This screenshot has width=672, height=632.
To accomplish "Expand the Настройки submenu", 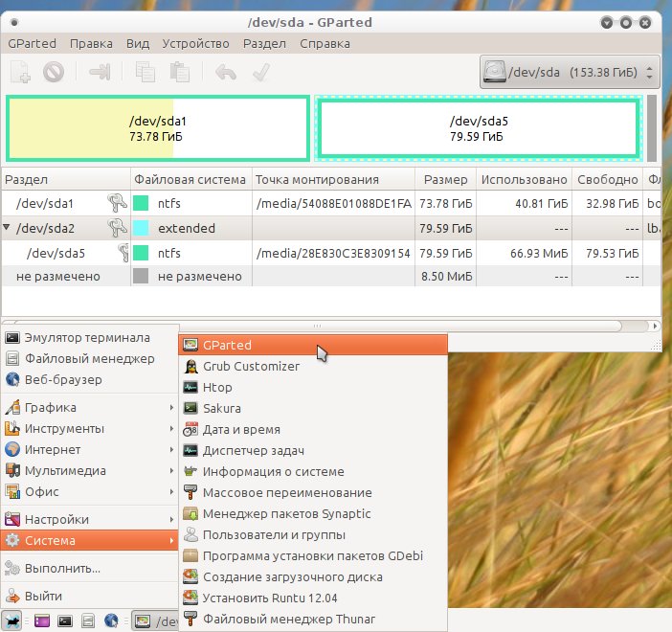I will tap(90, 519).
